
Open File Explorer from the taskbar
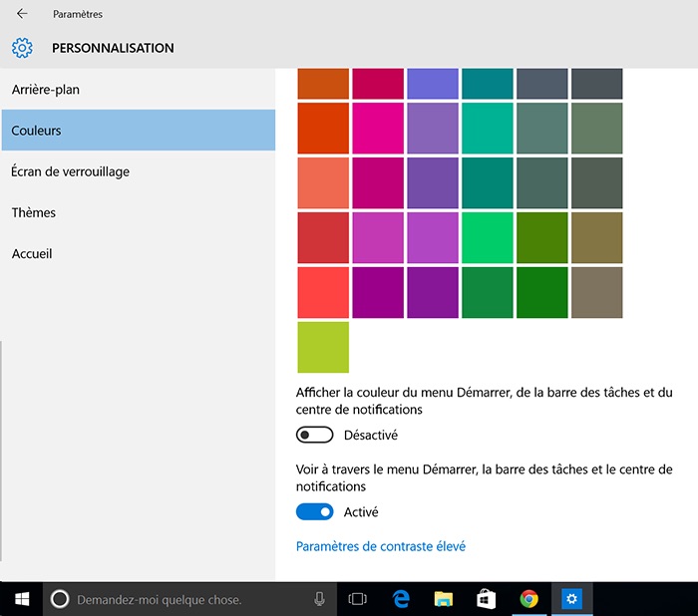click(x=444, y=599)
